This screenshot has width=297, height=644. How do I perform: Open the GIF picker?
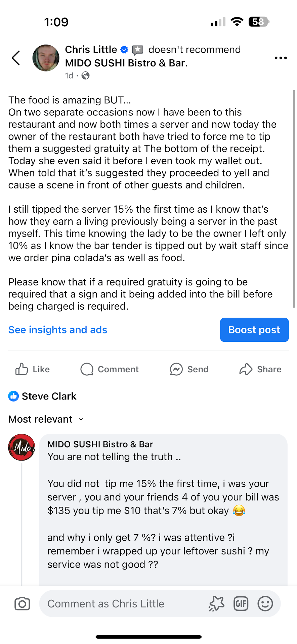tap(241, 604)
